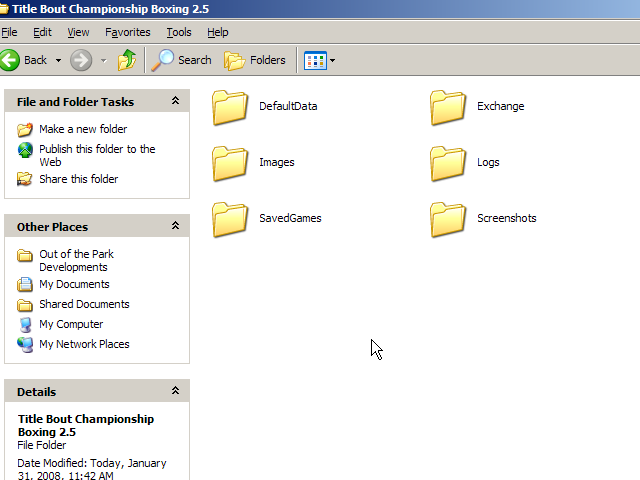Viewport: 640px width, 480px height.
Task: Click the title bar folder icon
Action: click(4, 9)
